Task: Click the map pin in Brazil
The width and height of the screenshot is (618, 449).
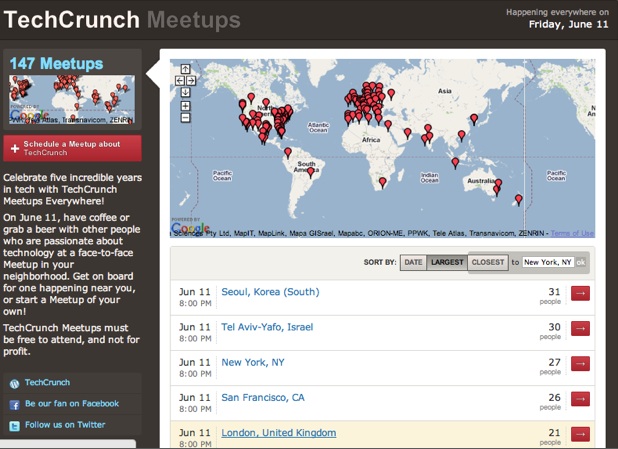Action: pyautogui.click(x=311, y=172)
